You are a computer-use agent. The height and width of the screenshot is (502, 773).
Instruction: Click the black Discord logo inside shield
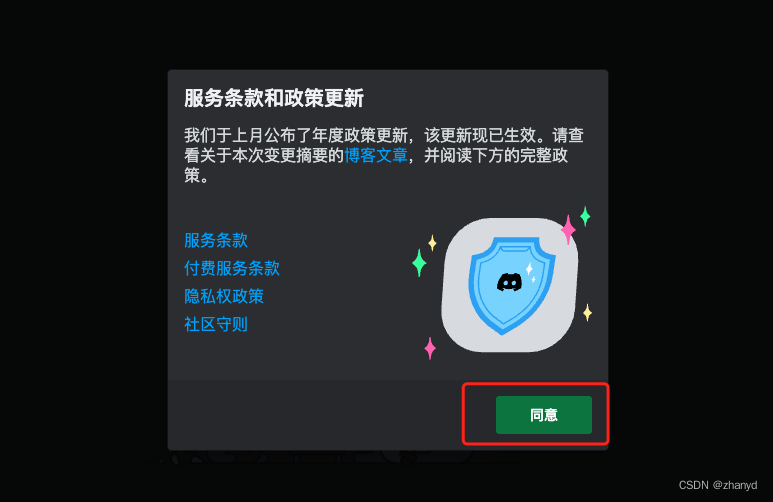click(x=509, y=282)
